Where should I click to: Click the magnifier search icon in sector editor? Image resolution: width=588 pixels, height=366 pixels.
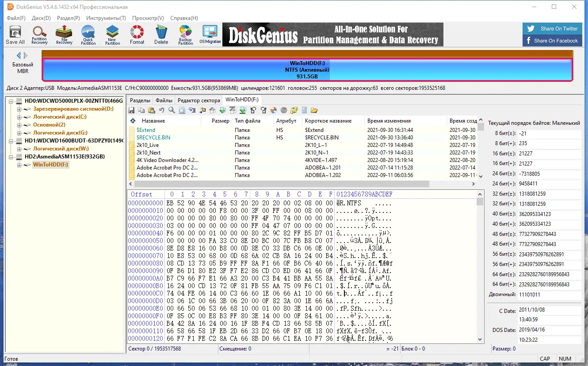coord(172,110)
